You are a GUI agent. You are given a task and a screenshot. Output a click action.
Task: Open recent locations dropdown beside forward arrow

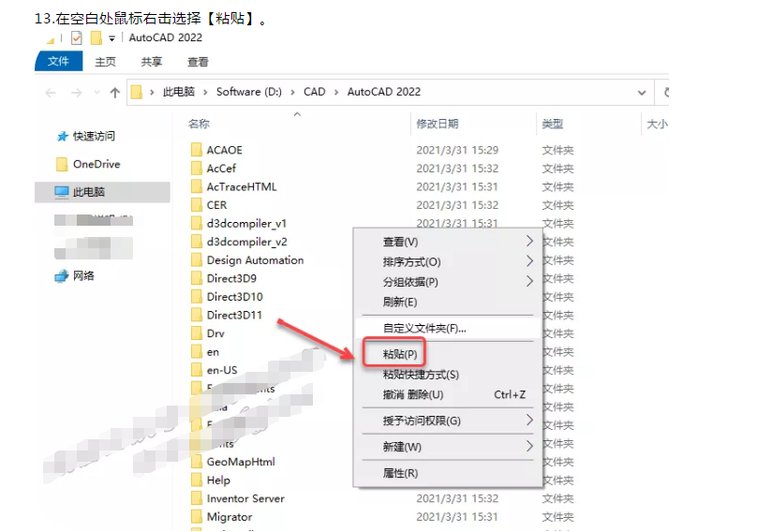[x=97, y=92]
